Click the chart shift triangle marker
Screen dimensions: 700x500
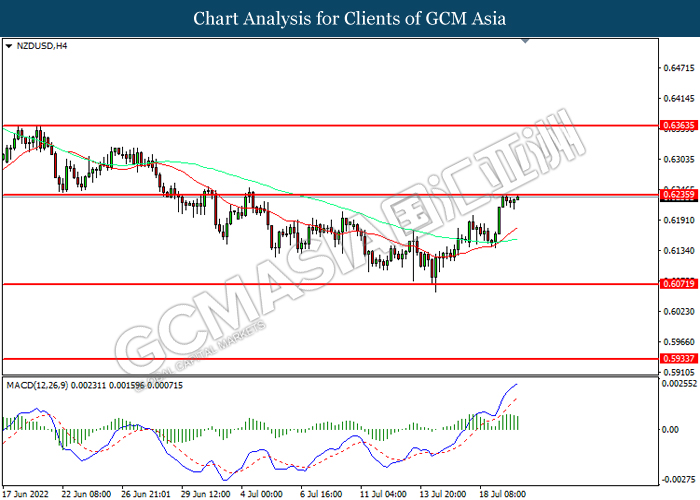click(525, 41)
